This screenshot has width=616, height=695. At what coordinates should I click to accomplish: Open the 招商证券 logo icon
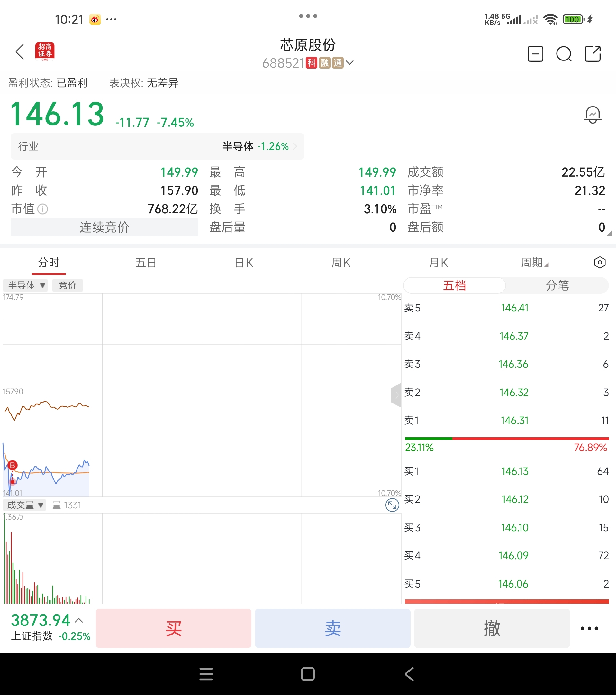[45, 52]
